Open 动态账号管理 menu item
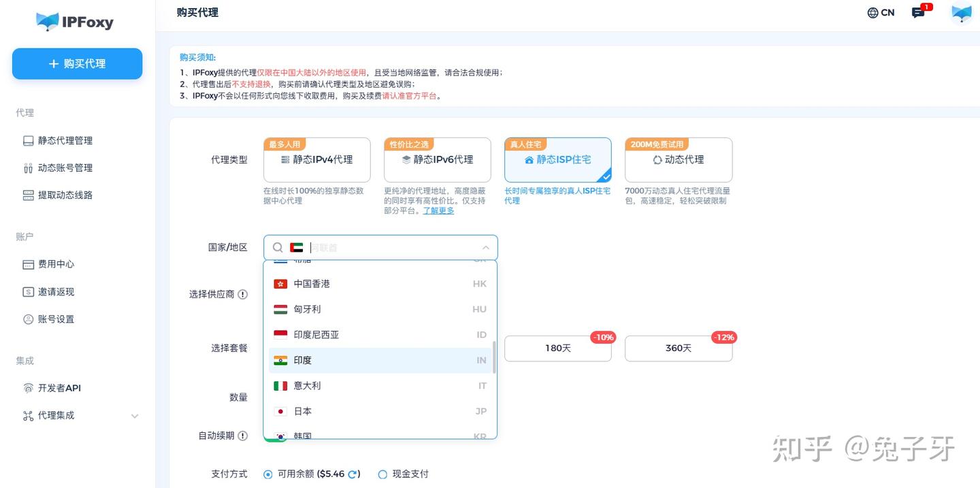The height and width of the screenshot is (488, 980). (65, 168)
